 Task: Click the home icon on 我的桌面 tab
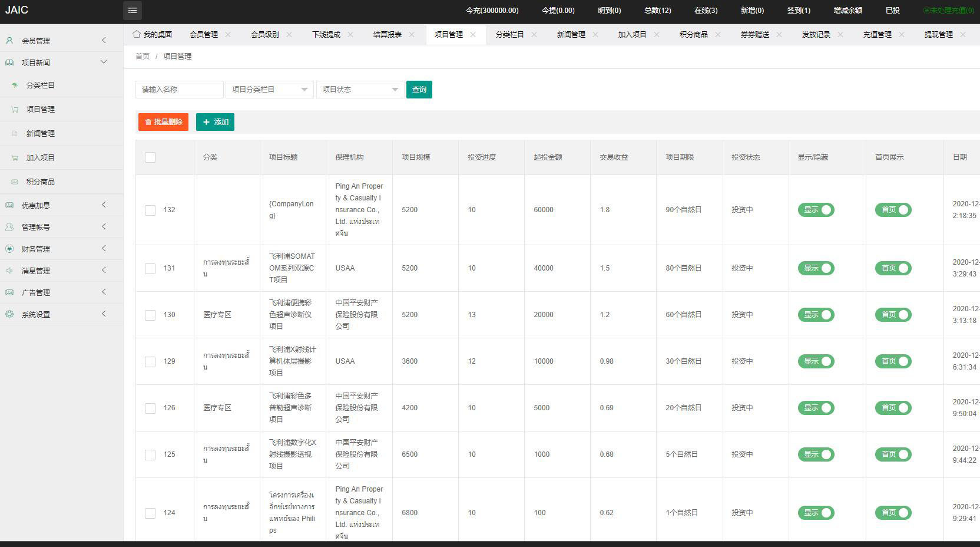[x=137, y=34]
